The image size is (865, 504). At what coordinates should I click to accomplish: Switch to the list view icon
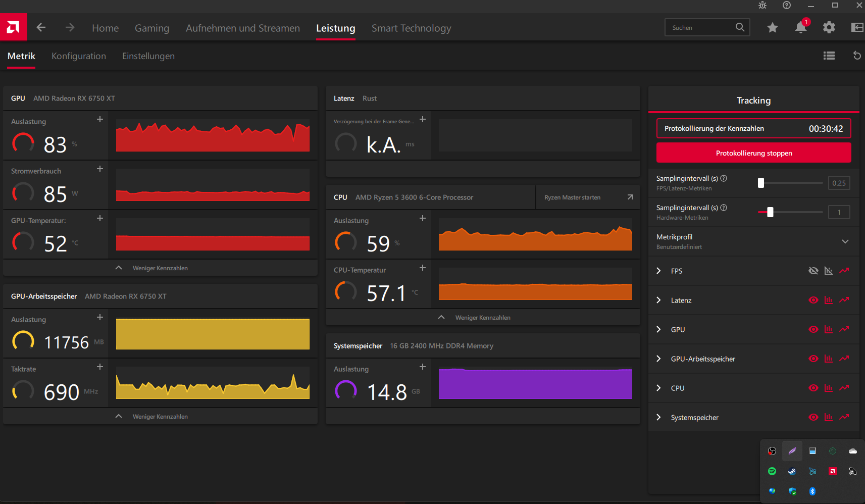point(829,56)
